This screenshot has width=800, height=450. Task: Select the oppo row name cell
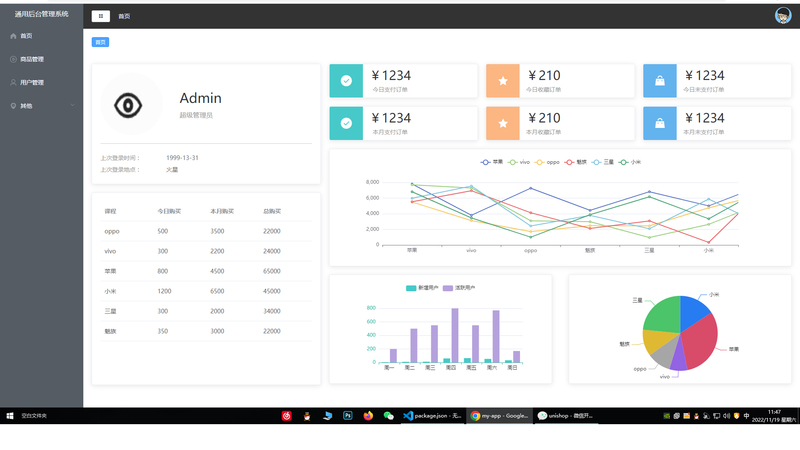click(112, 231)
